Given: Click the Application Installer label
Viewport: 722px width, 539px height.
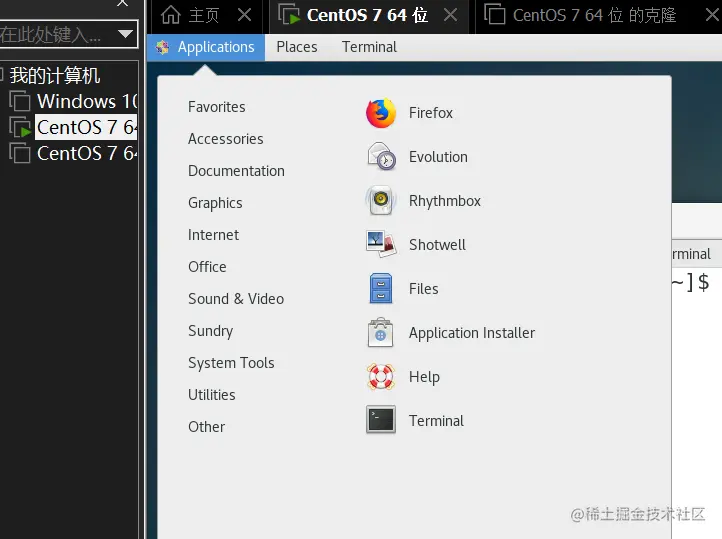Looking at the screenshot, I should pyautogui.click(x=472, y=333).
